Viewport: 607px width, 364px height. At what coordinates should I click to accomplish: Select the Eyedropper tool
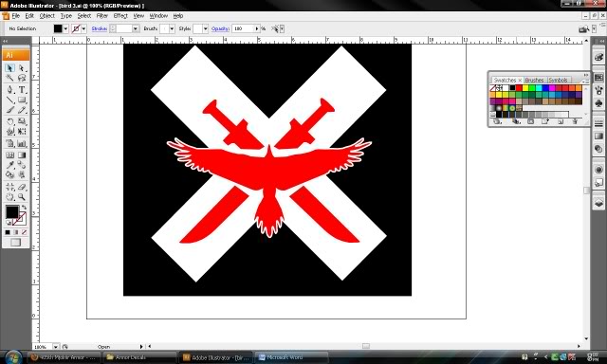pos(9,165)
